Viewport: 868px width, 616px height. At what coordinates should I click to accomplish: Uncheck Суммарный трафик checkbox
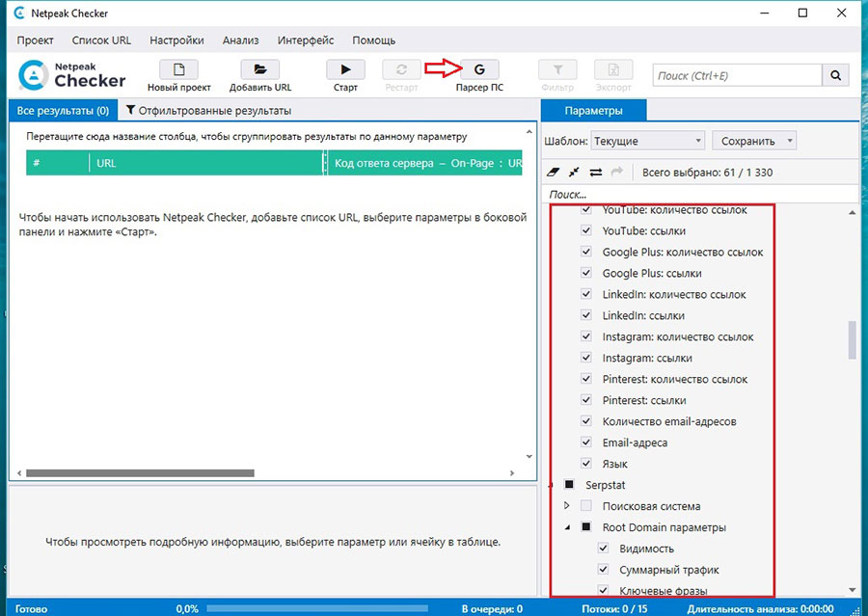(x=604, y=569)
